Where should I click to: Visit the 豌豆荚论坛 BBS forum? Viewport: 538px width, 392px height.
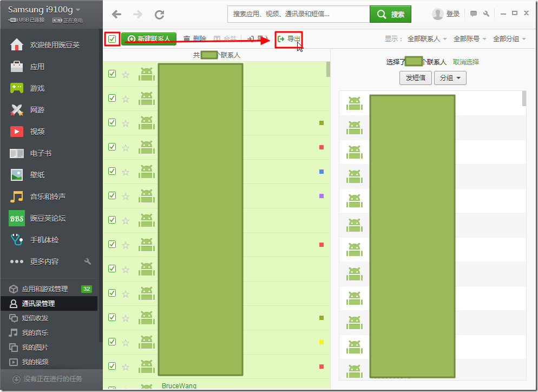(x=38, y=218)
